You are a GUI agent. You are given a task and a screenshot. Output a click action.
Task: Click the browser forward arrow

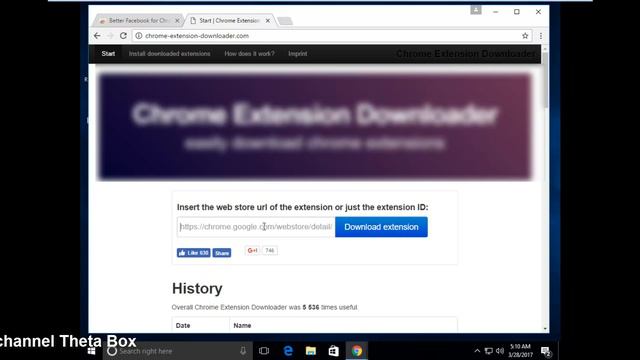pyautogui.click(x=110, y=36)
